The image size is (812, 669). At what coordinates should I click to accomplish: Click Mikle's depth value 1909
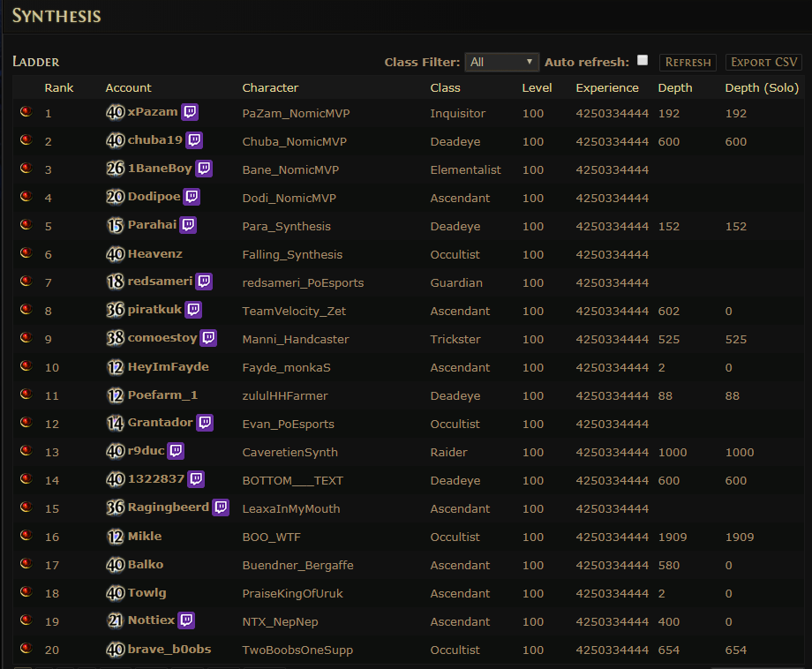673,537
